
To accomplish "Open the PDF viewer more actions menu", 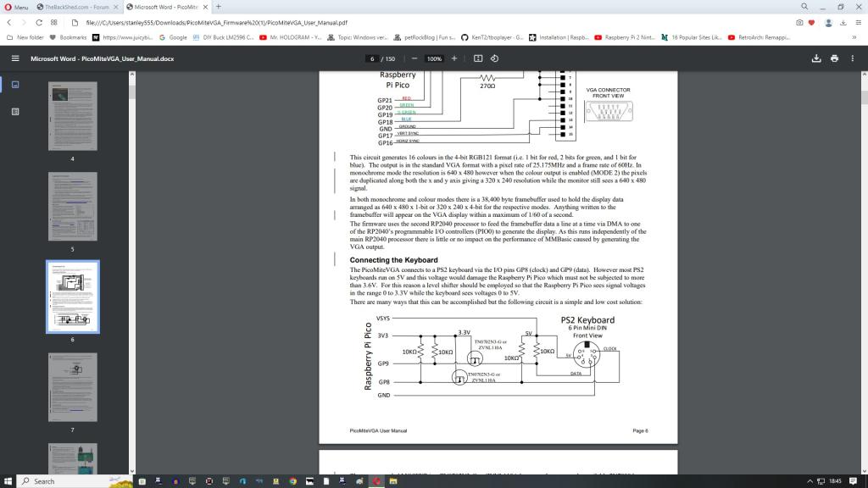I will coord(853,58).
